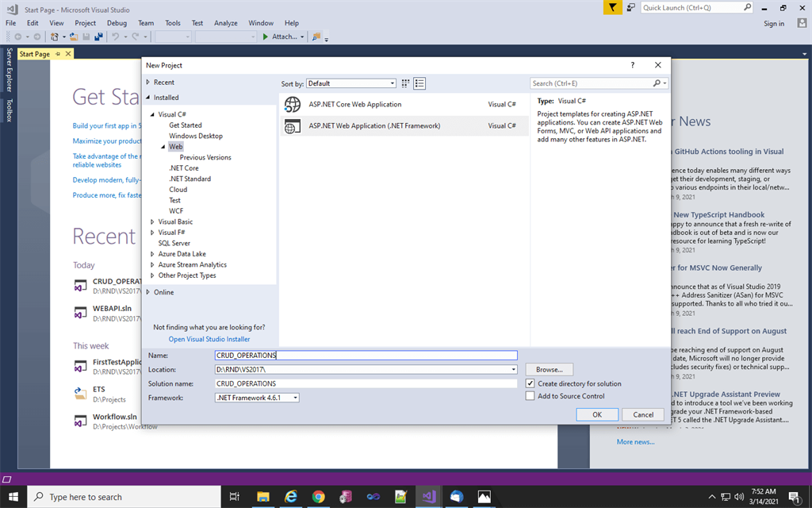
Task: Toggle the Navigate Backward button
Action: click(20, 37)
